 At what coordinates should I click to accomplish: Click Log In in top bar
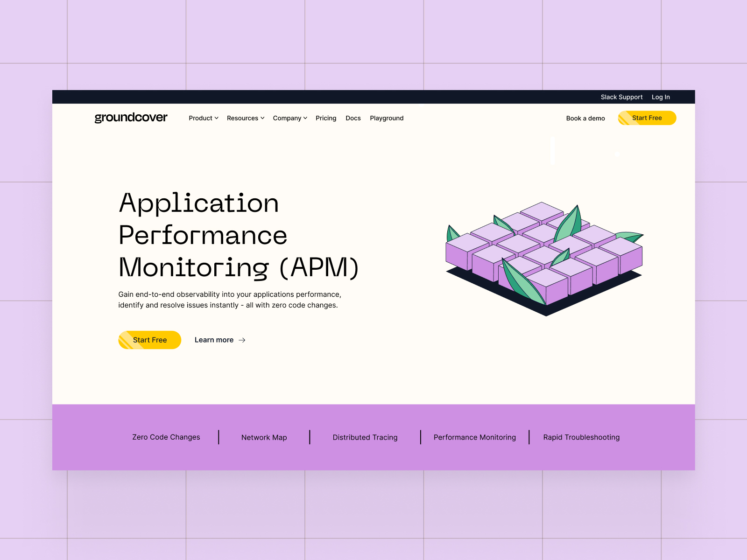pos(661,97)
